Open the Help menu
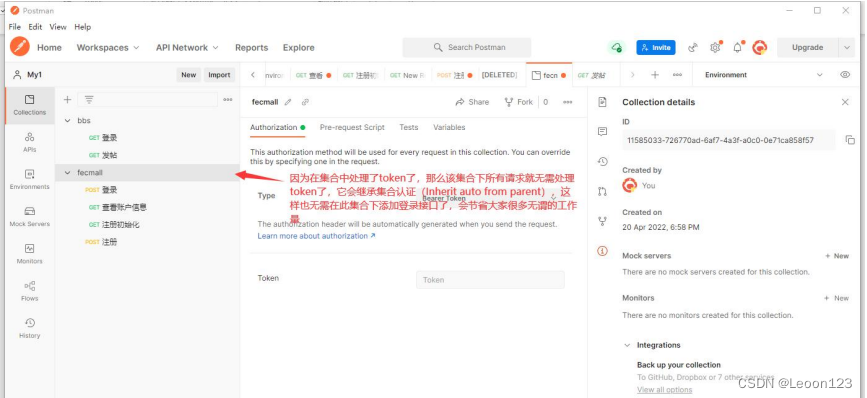The image size is (867, 398). pos(82,27)
